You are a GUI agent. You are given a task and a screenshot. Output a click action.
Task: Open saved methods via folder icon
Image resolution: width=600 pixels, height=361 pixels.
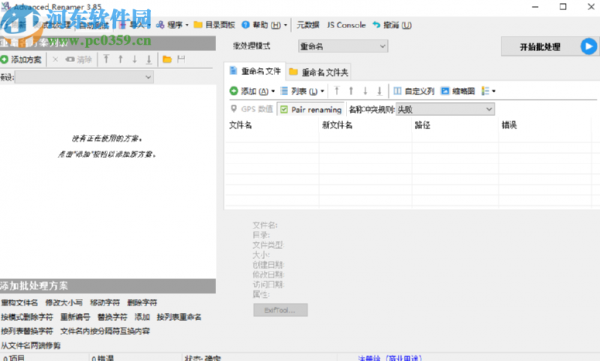167,59
